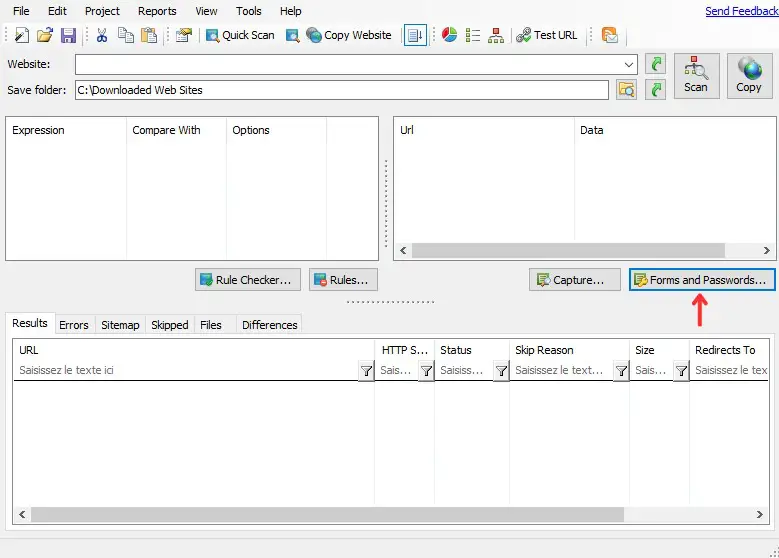The image size is (779, 558).
Task: Switch to the Differences tab
Action: 270,325
